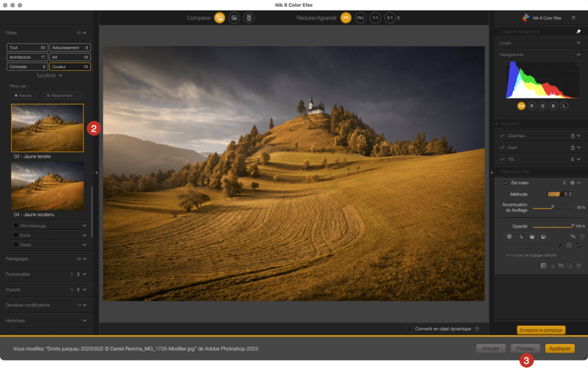Select the Adoucissement filter category

69,48
